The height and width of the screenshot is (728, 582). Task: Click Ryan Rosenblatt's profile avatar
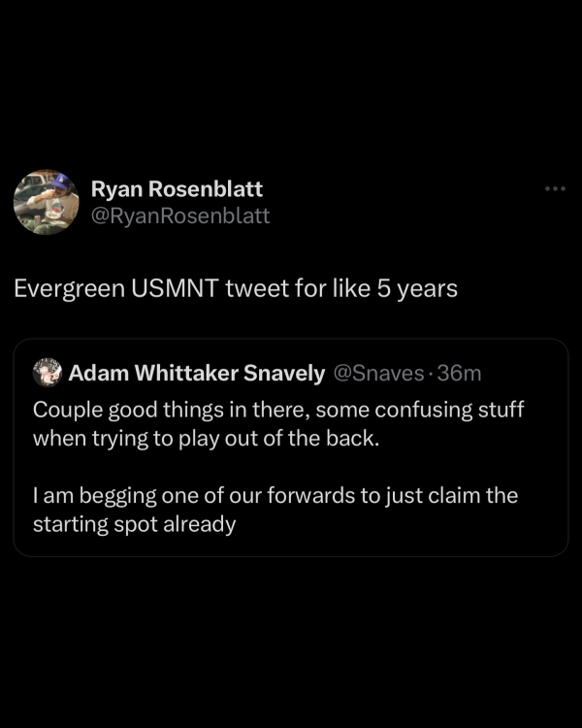click(x=45, y=203)
